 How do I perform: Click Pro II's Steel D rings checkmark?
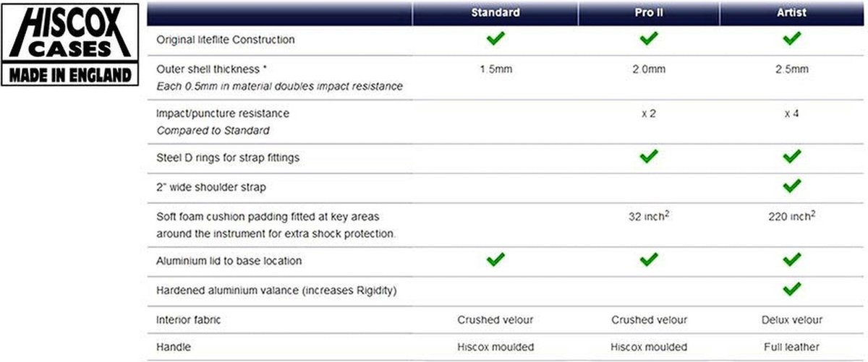point(649,155)
